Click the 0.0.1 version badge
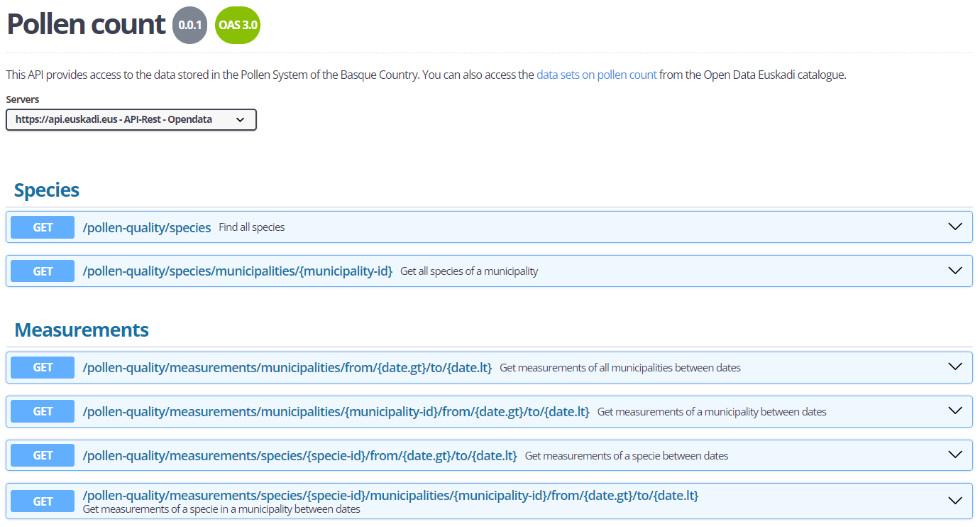 [x=189, y=26]
